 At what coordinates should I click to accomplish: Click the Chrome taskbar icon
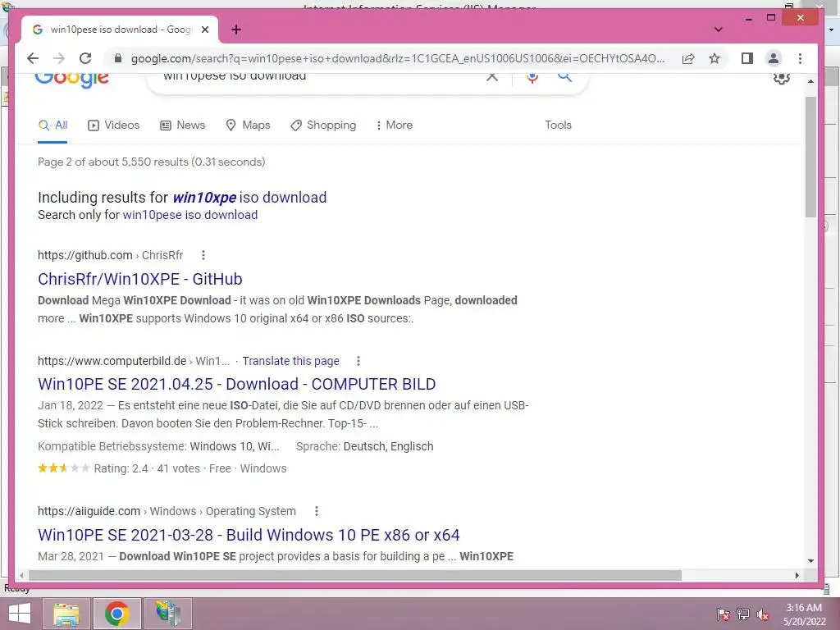coord(116,614)
